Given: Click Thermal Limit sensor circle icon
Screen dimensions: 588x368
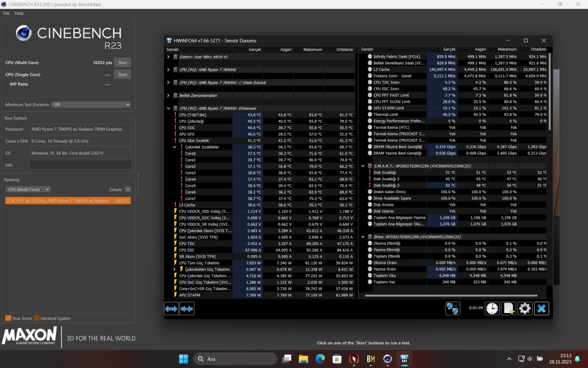Looking at the screenshot, I should pyautogui.click(x=370, y=114).
